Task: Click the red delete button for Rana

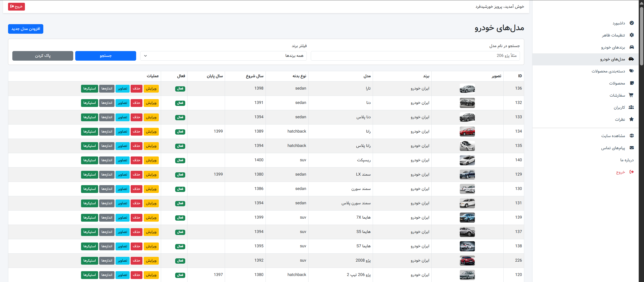Action: [x=137, y=132]
